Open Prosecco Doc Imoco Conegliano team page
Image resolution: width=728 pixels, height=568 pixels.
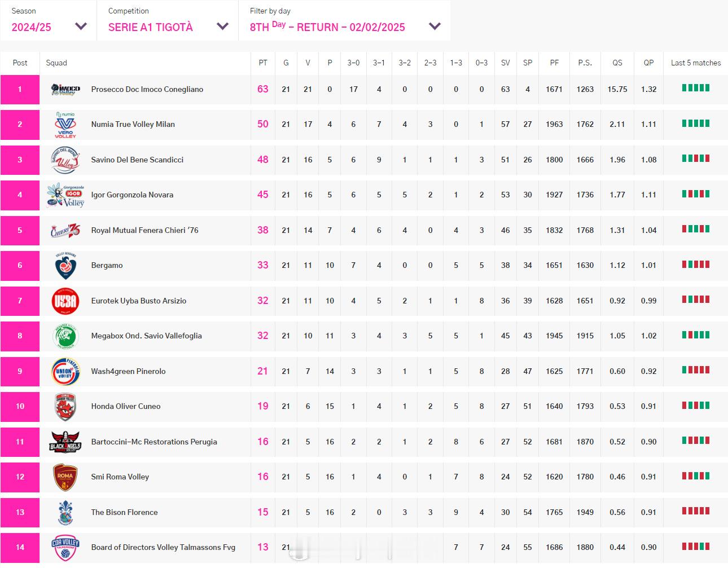point(147,89)
